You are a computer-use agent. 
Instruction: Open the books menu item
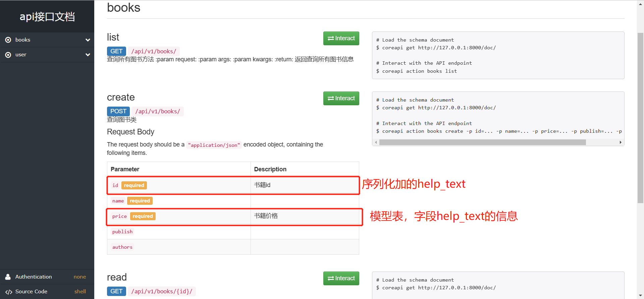(x=47, y=40)
